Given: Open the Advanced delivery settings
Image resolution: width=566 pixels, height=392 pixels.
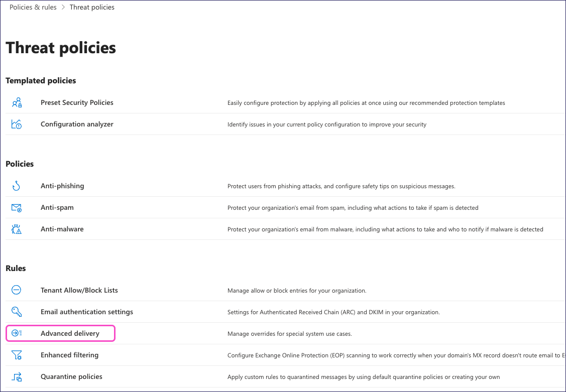Looking at the screenshot, I should 69,333.
